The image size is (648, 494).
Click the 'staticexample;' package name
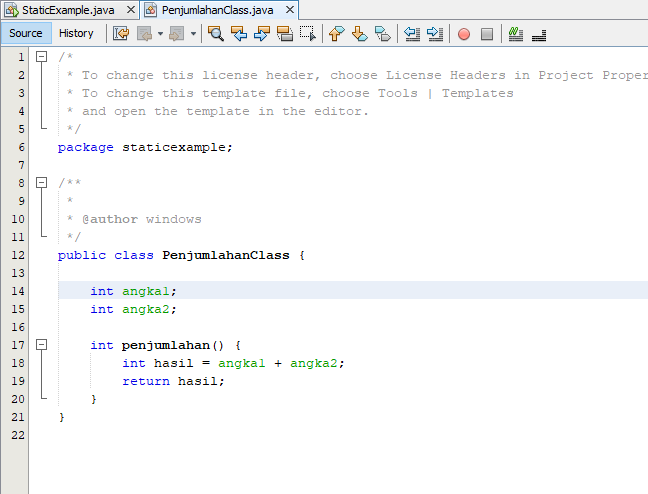point(177,148)
